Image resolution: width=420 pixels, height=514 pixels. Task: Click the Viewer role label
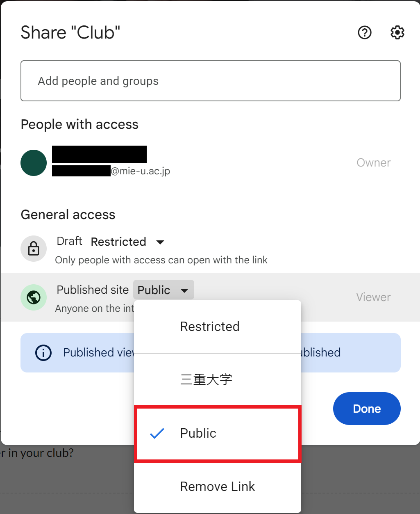[x=373, y=297]
